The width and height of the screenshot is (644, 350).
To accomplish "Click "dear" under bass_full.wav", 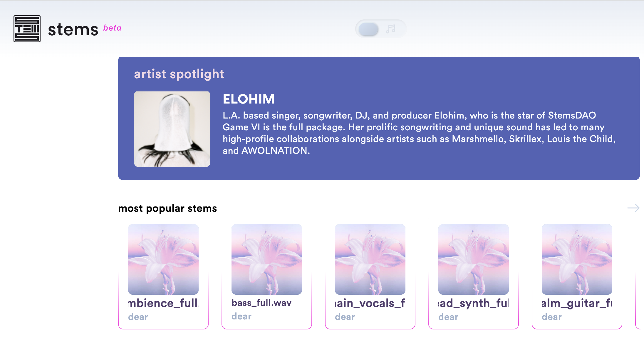I will click(241, 316).
